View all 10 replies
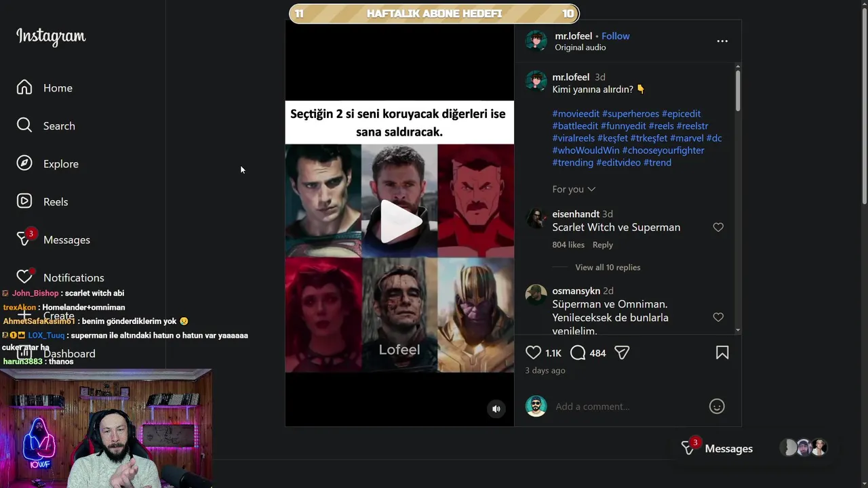This screenshot has width=868, height=488. (608, 267)
